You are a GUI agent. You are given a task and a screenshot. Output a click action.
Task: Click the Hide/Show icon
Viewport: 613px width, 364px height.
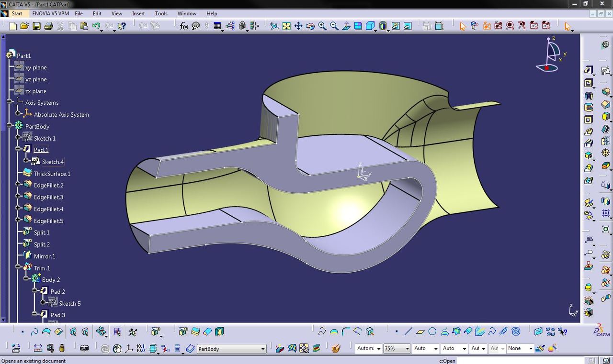click(x=396, y=26)
